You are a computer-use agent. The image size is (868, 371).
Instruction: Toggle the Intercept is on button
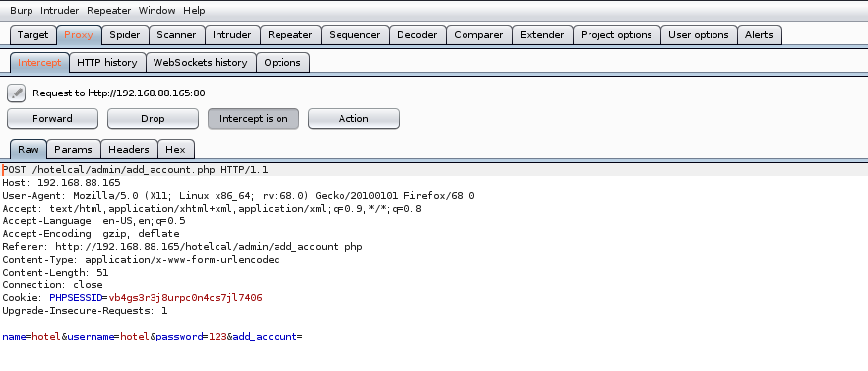tap(254, 118)
